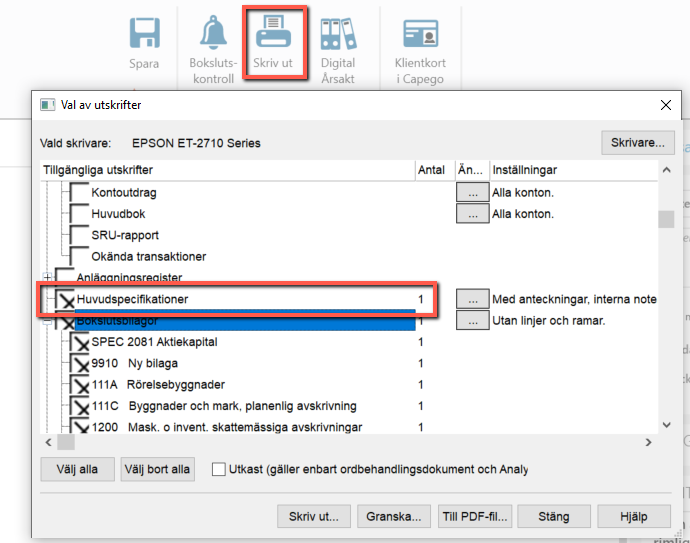The width and height of the screenshot is (690, 543).
Task: Uncheck SPEC 2081 Aktiekapital box
Action: 79,342
